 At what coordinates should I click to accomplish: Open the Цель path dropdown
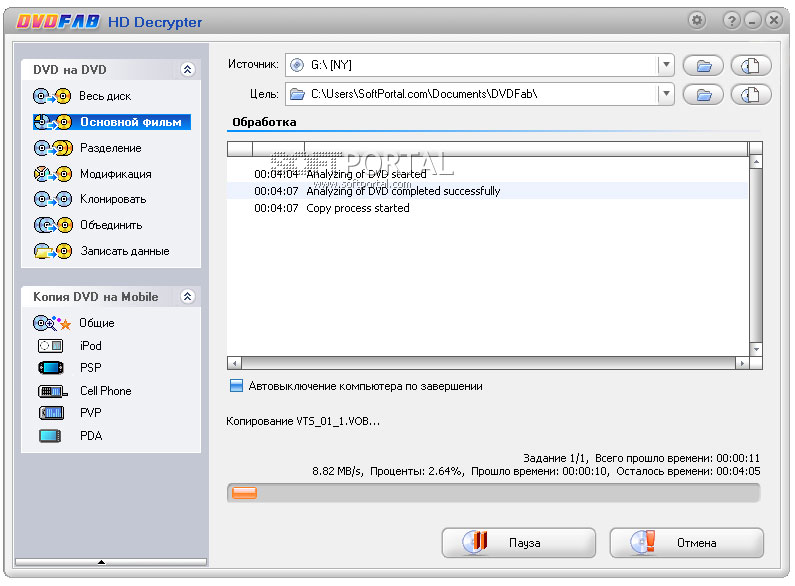[x=666, y=94]
